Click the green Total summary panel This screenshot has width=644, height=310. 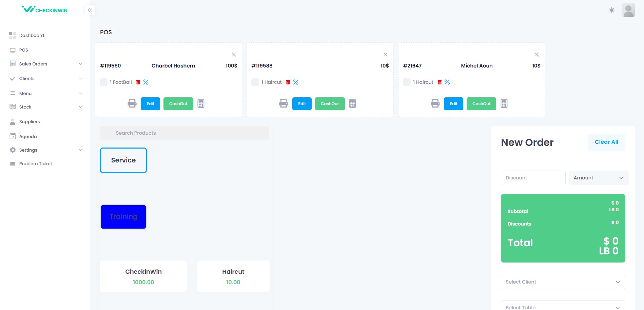point(563,228)
